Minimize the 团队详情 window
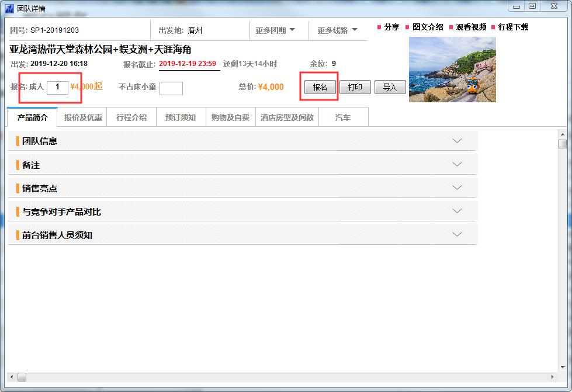572x392 pixels. click(x=516, y=6)
